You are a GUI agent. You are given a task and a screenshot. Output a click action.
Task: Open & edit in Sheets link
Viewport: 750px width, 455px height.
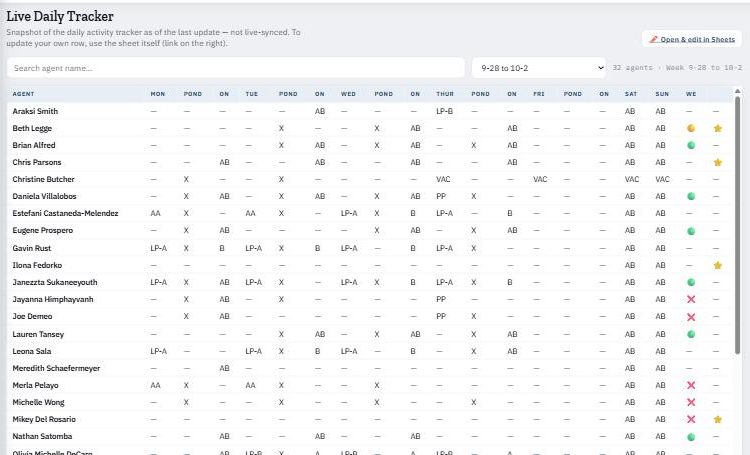pos(692,39)
